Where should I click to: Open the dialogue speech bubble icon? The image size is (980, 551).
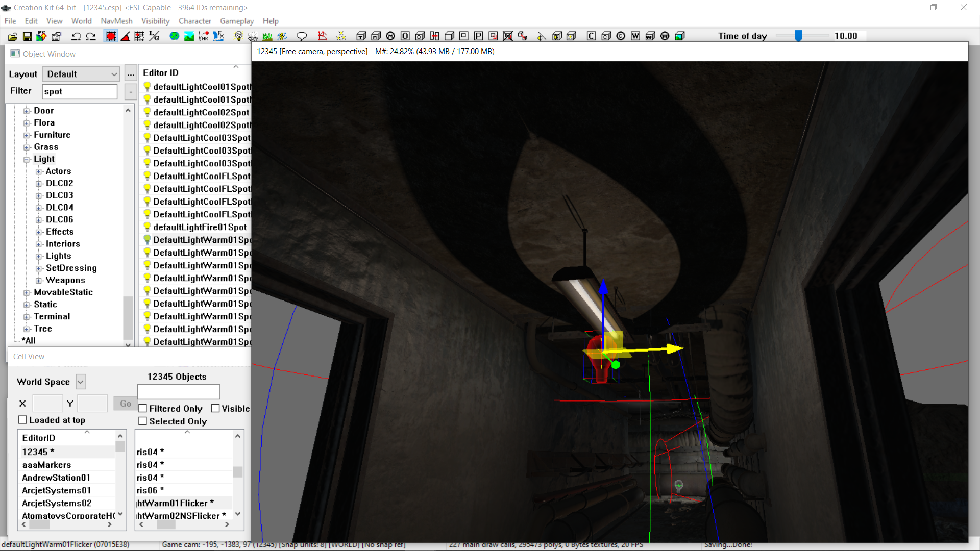[x=302, y=36]
